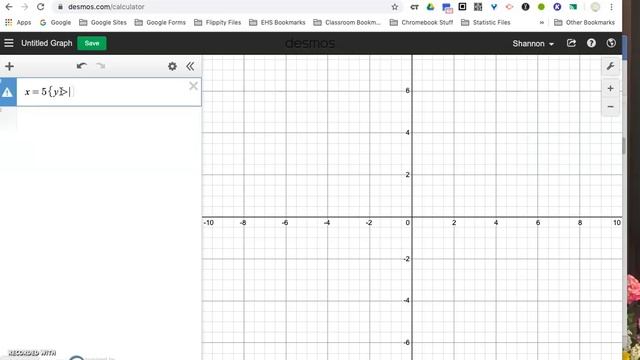Open the Google Forms bookmark folder
The image size is (640, 360).
(x=160, y=22)
